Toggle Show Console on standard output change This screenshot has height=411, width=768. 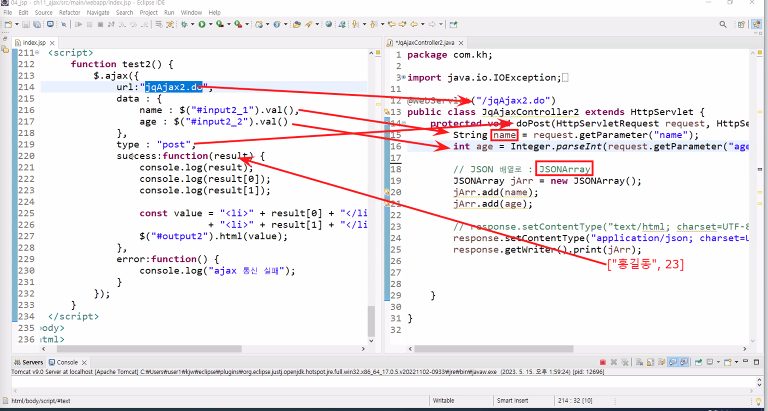point(672,363)
